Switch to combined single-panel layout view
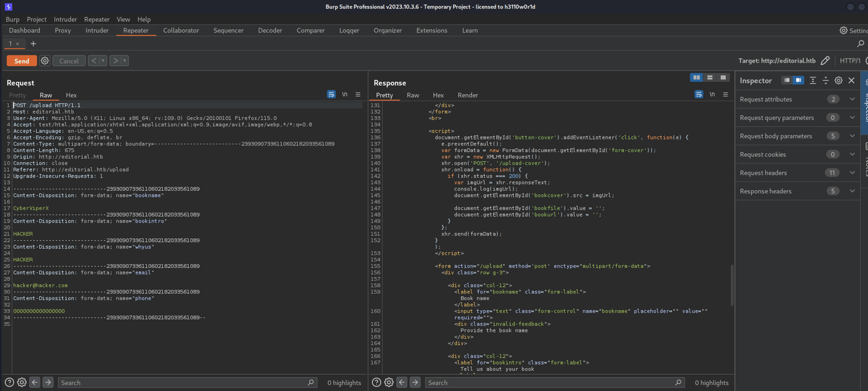 point(723,77)
